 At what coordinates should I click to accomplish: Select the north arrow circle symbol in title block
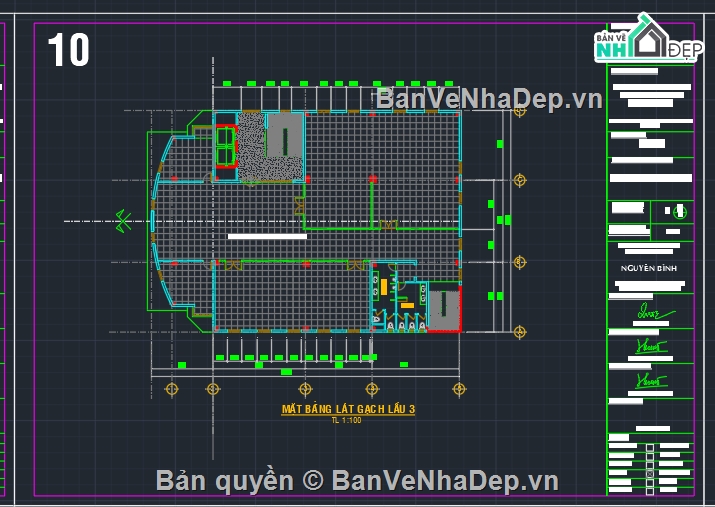tap(680, 212)
